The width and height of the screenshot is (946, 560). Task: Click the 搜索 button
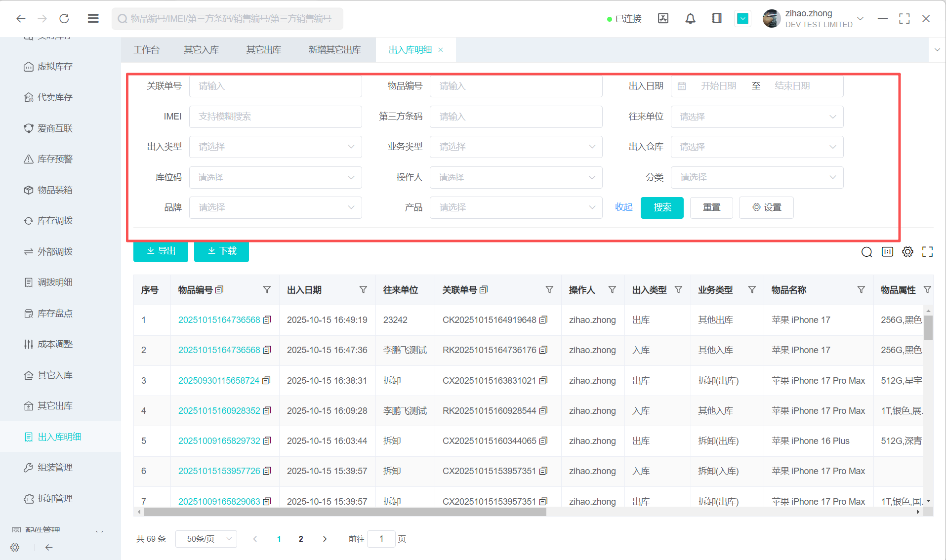tap(662, 207)
